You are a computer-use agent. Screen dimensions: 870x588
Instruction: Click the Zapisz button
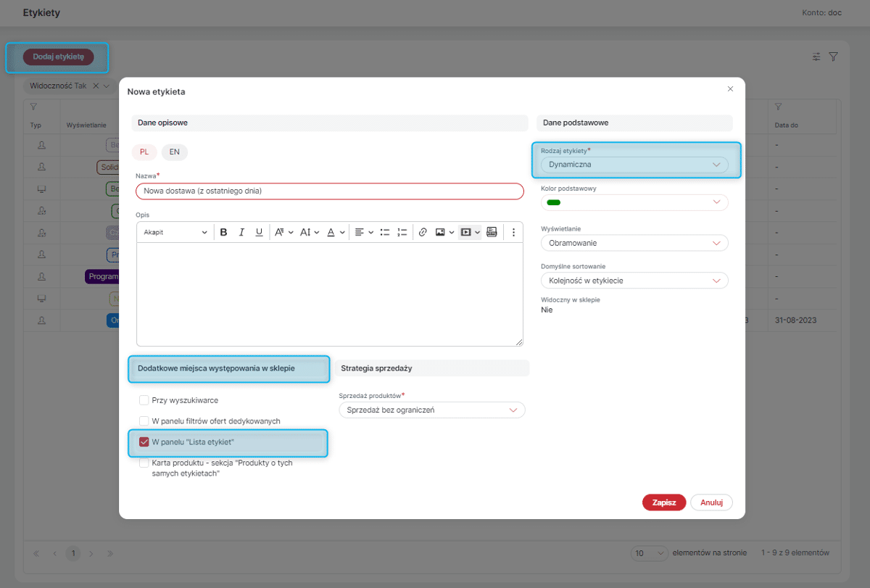pyautogui.click(x=664, y=502)
